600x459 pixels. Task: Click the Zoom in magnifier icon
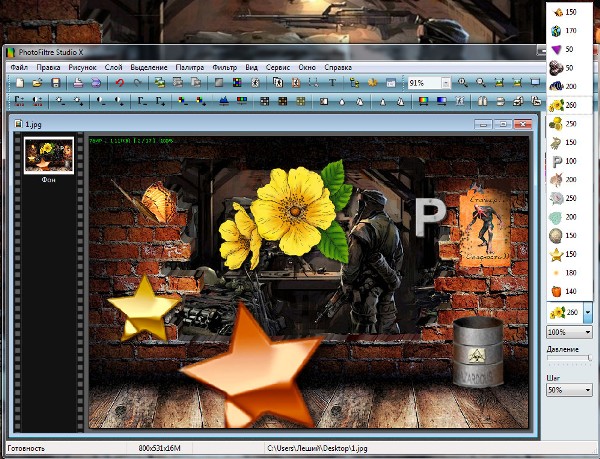coord(463,82)
